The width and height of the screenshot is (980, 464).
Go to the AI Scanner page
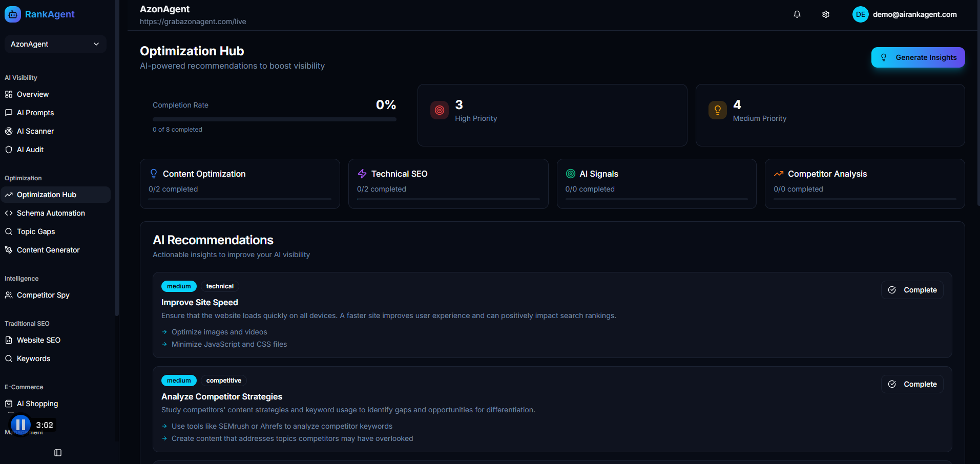pos(35,131)
